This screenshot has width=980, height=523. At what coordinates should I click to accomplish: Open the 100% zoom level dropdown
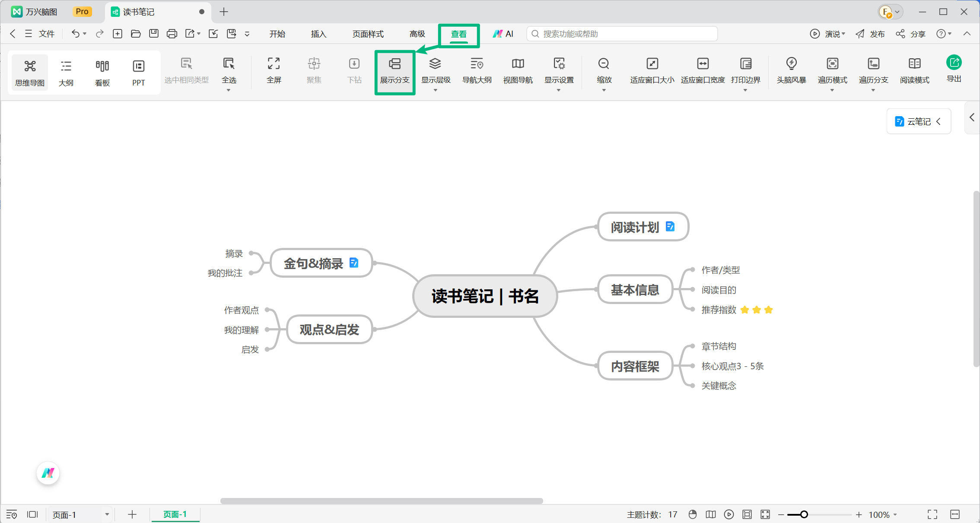pyautogui.click(x=883, y=514)
